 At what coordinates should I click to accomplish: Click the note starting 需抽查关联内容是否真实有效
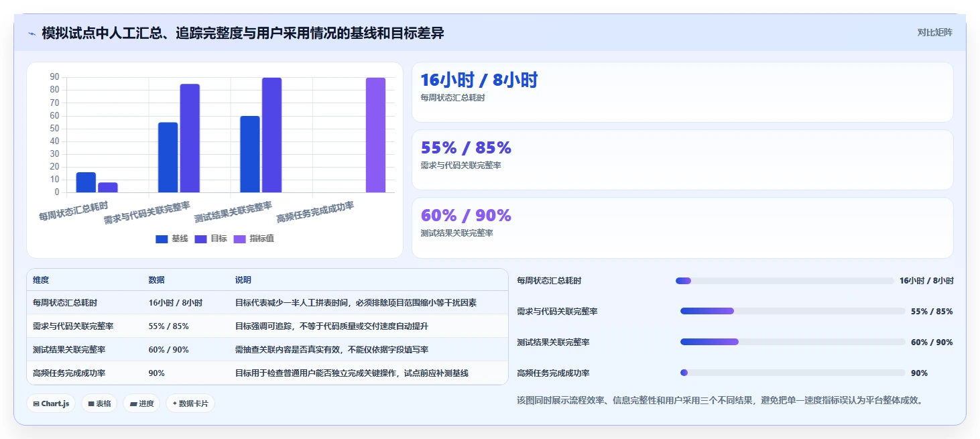[332, 350]
